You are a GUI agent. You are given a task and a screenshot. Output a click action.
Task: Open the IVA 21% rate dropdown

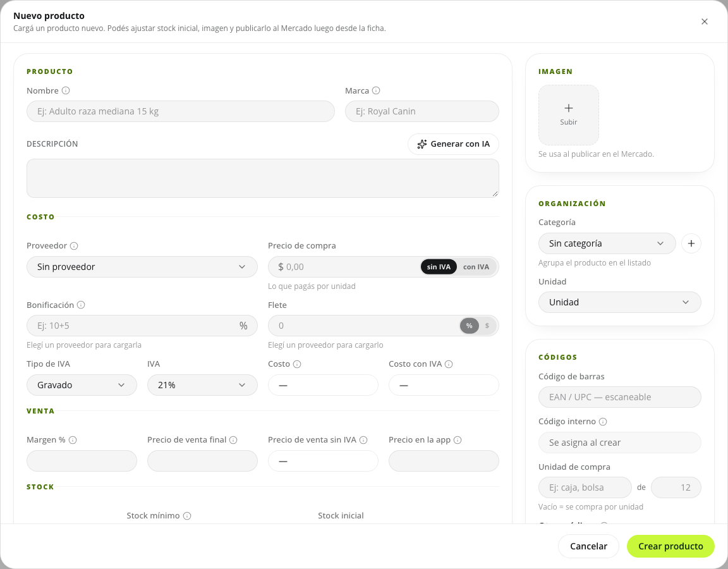pos(202,385)
